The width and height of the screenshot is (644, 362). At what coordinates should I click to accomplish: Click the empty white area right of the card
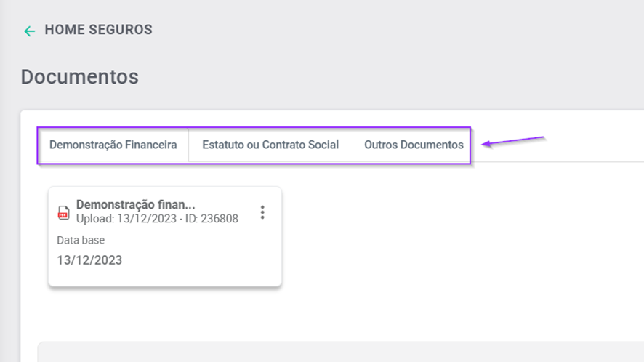coord(451,240)
